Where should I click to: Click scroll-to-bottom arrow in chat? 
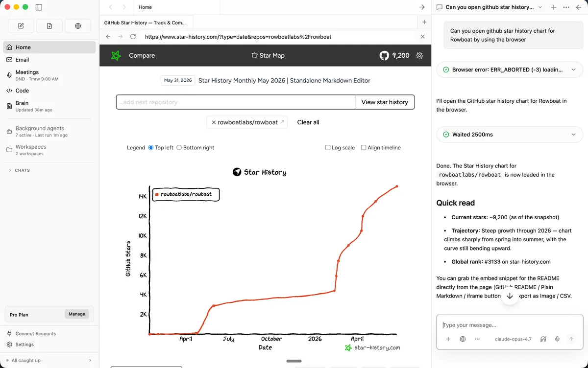(x=510, y=296)
